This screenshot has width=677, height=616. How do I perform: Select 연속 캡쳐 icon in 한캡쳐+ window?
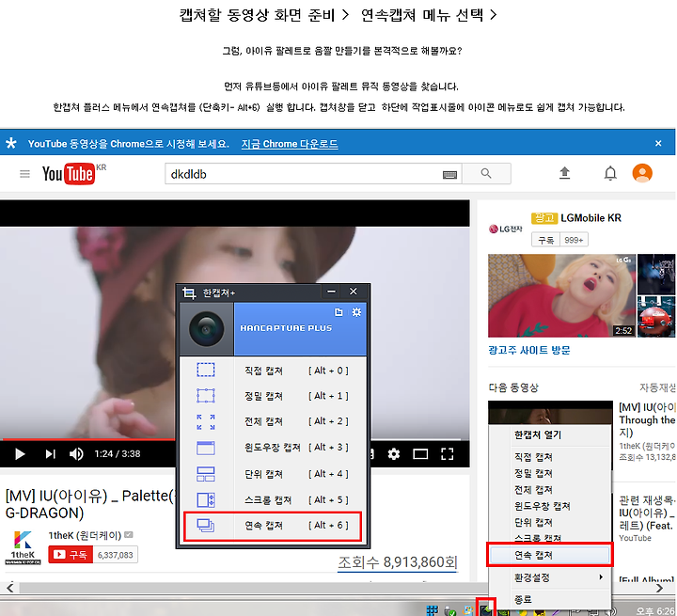tap(206, 526)
